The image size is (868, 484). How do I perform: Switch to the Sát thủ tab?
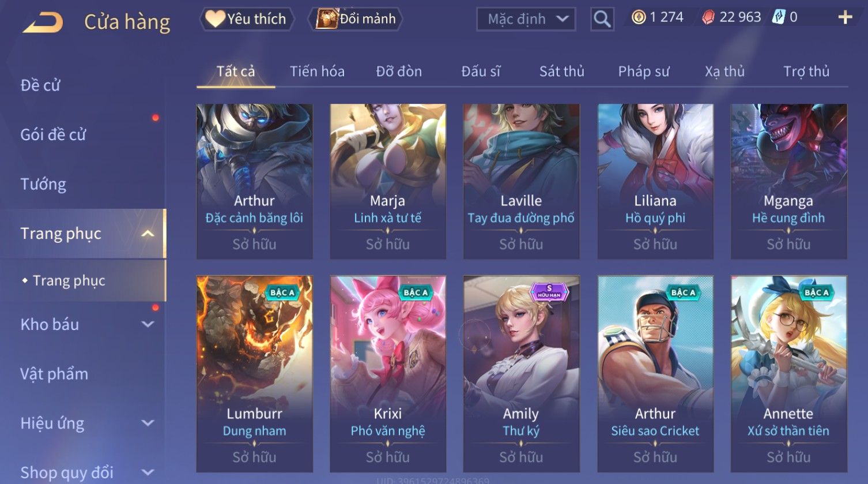(x=561, y=72)
